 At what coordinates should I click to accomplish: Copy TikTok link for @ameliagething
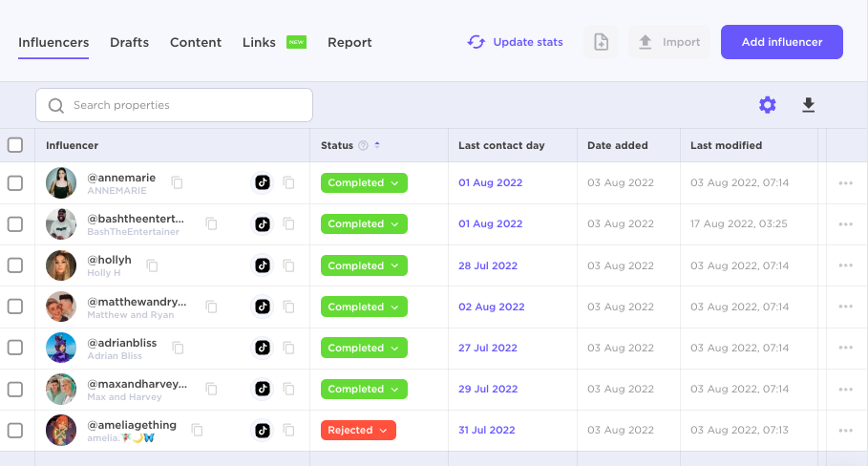288,431
